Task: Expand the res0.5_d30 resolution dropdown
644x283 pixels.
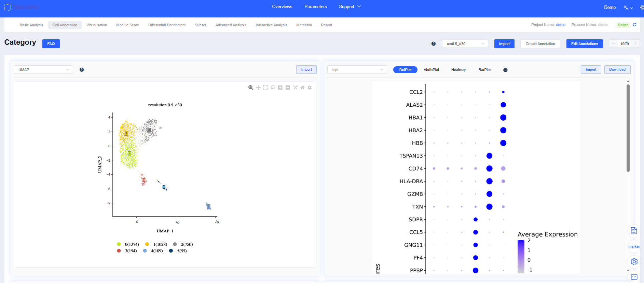Action: (465, 44)
